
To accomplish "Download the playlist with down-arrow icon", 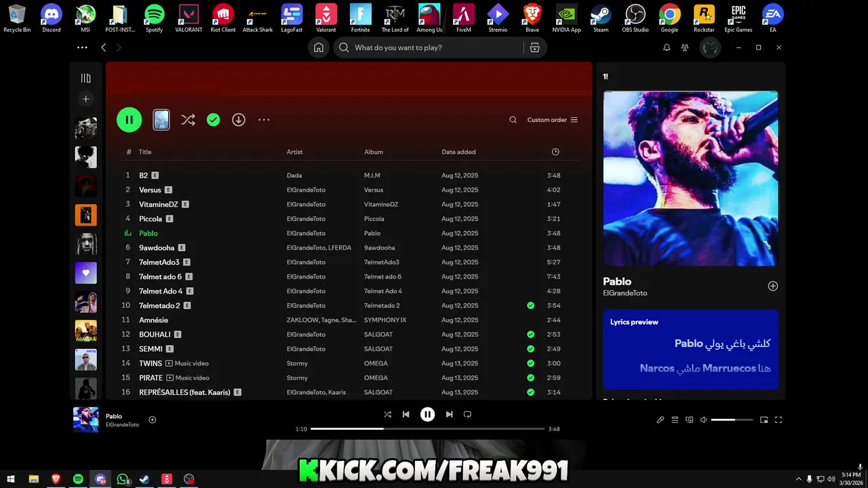I will [239, 120].
